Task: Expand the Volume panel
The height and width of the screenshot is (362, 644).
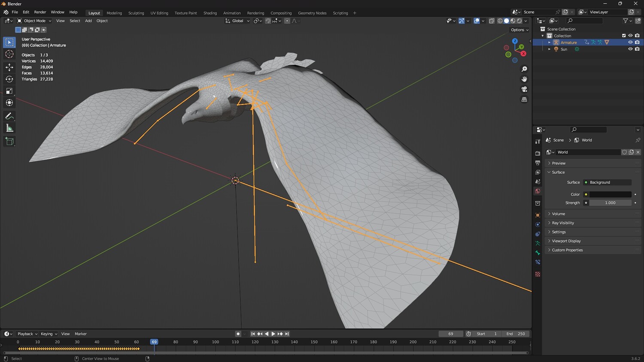Action: click(x=558, y=214)
